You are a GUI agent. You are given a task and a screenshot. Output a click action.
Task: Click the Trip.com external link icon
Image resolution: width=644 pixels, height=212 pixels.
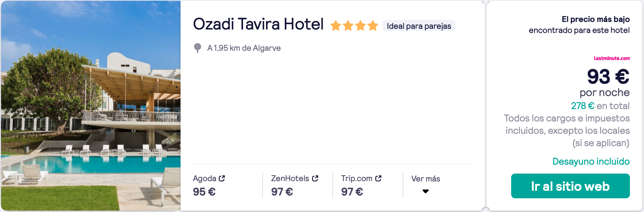(378, 178)
